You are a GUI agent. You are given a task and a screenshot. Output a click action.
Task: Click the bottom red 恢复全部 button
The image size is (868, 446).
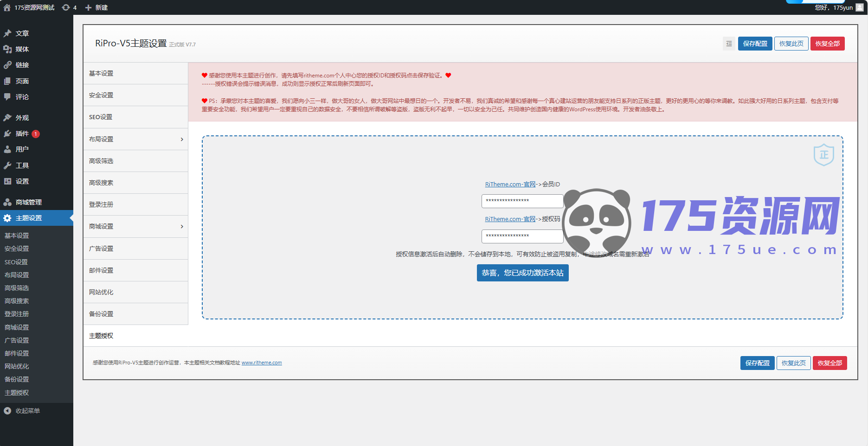click(x=830, y=363)
